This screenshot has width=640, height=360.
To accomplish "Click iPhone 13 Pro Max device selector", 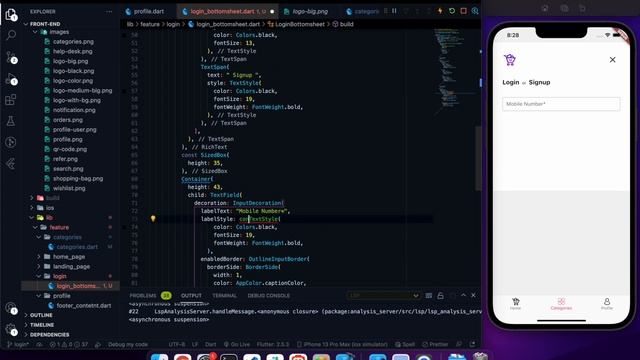I will tap(342, 344).
